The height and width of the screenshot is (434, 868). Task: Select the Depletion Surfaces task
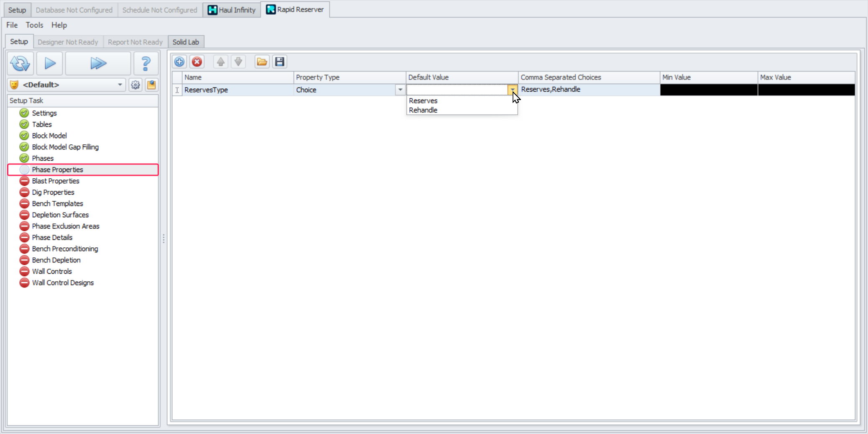point(60,215)
